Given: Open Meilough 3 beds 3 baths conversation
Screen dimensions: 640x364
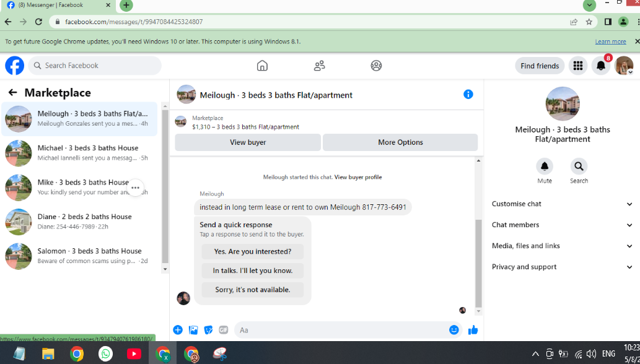Looking at the screenshot, I should 79,119.
